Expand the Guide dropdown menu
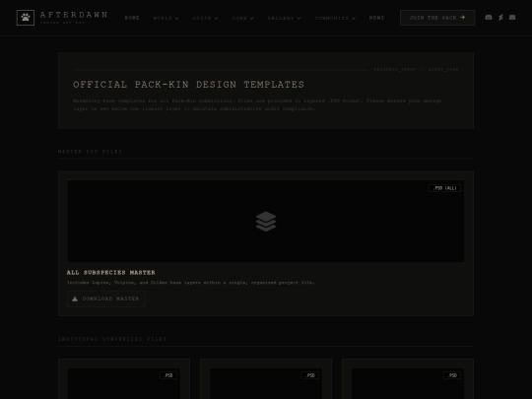Viewport: 532px width, 399px height. click(x=205, y=18)
